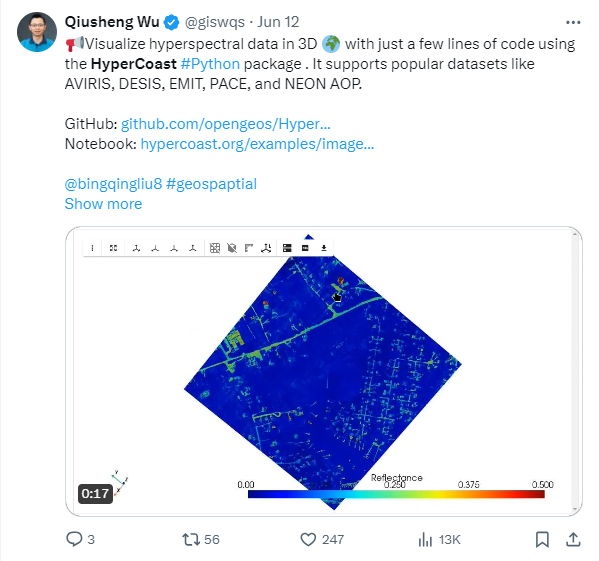Click the fullscreen expand icon in viewer toolbar
The image size is (599, 561).
(113, 248)
